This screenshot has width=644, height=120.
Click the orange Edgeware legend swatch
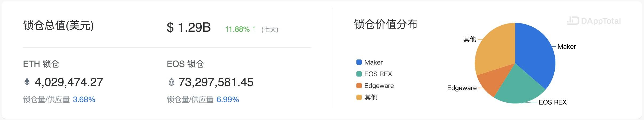tap(359, 86)
